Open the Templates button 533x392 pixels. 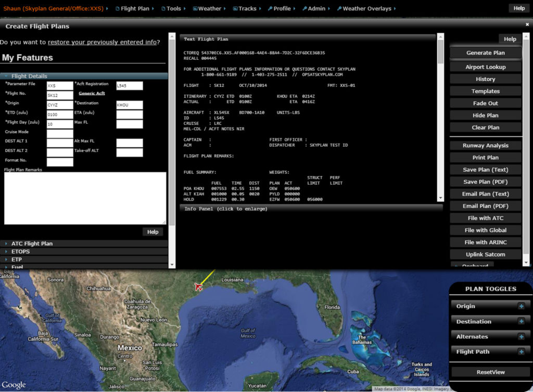click(486, 91)
